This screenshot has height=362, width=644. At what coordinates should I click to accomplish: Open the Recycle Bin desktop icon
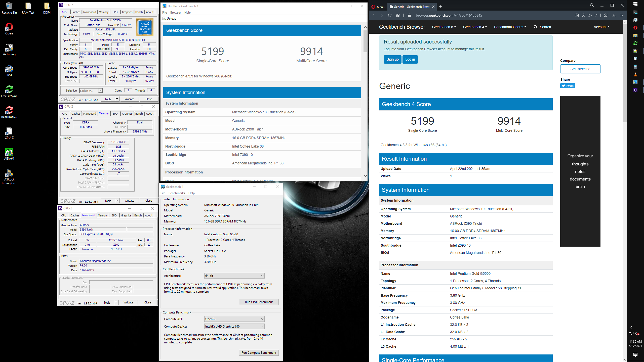(9, 8)
